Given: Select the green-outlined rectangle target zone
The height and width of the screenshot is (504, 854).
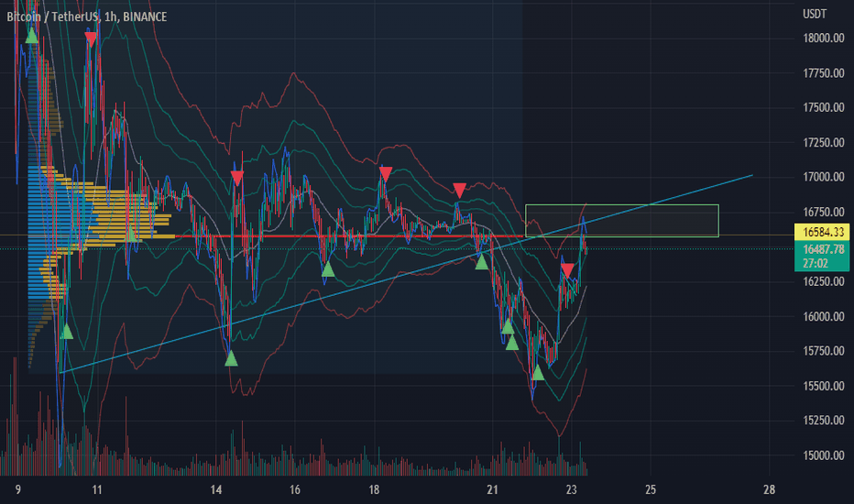Looking at the screenshot, I should tap(622, 221).
